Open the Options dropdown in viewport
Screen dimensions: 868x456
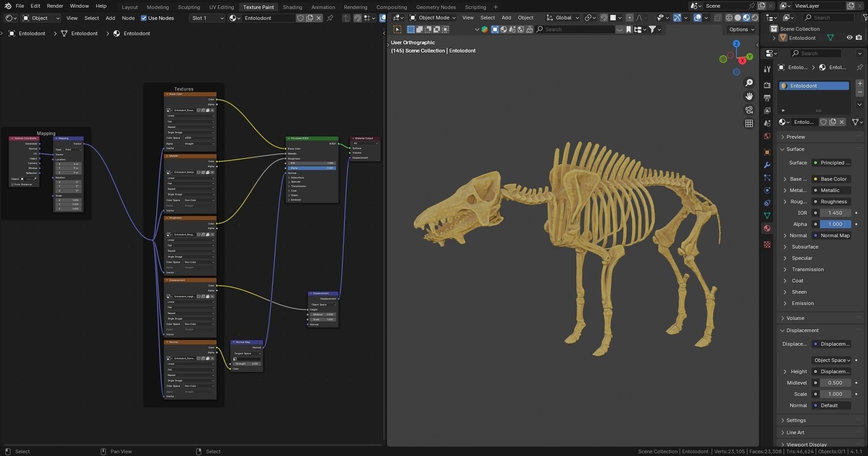point(741,29)
